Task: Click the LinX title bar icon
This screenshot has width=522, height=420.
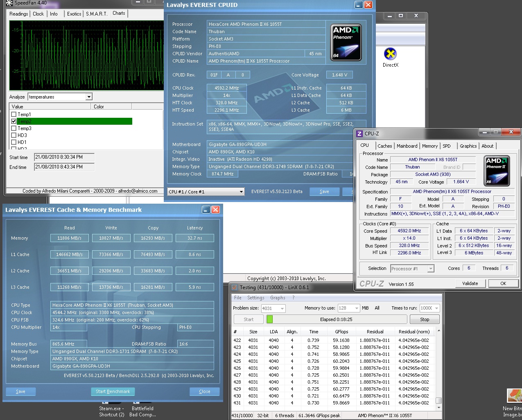Action: 235,287
